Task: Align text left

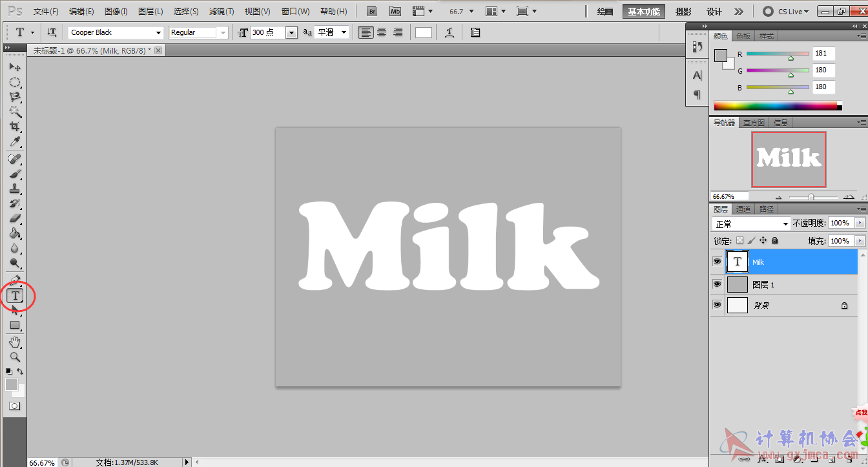Action: pyautogui.click(x=366, y=32)
